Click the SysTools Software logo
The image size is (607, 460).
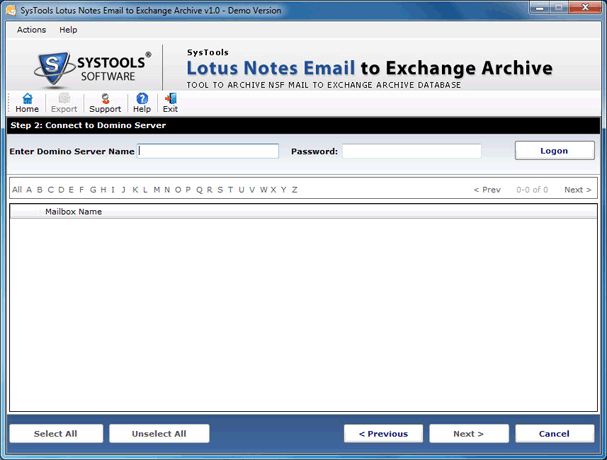pyautogui.click(x=93, y=68)
